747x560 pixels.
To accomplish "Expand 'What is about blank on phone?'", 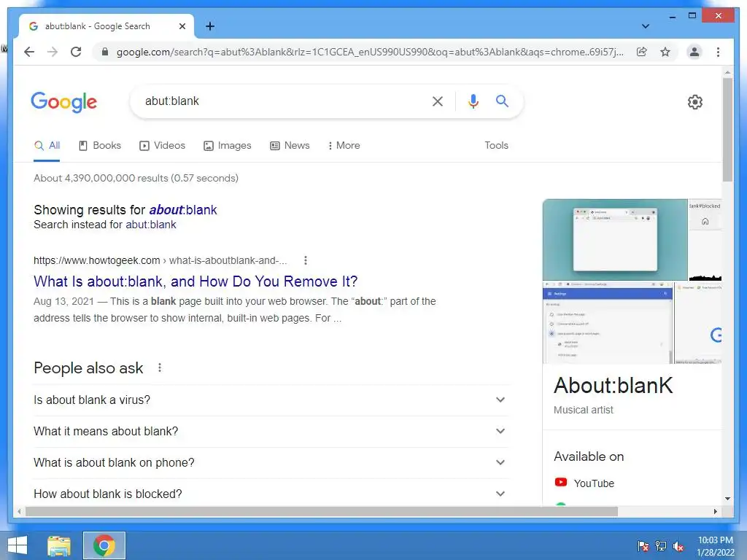I will coord(271,463).
